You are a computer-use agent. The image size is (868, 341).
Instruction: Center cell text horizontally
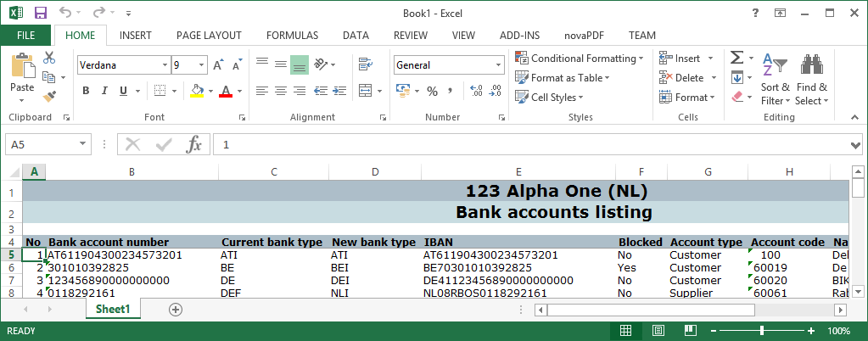281,91
